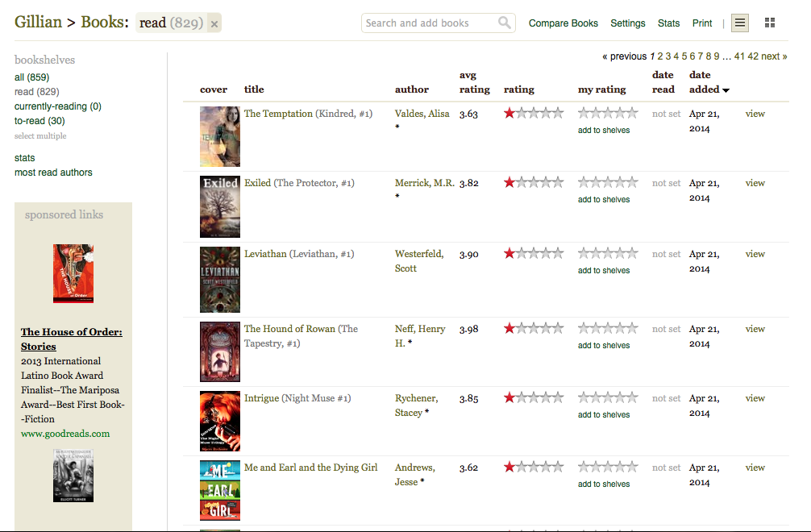Add Leviathan to shelves
The width and height of the screenshot is (811, 532).
point(604,270)
